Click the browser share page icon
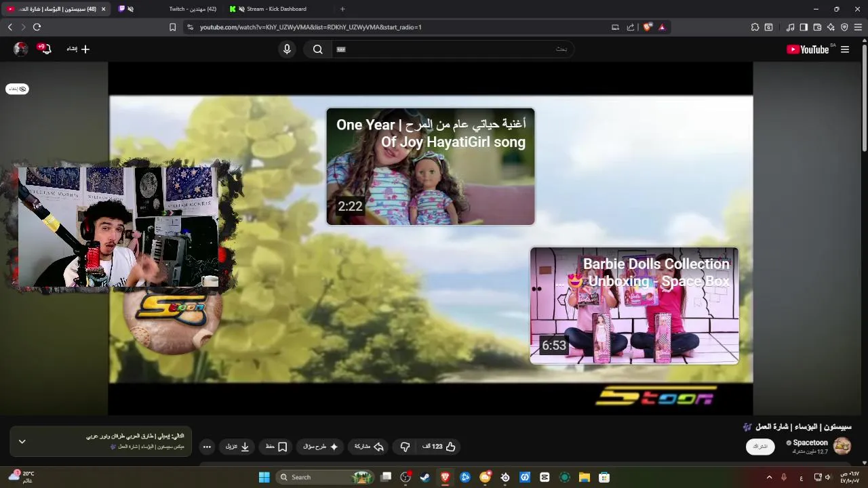 coord(631,27)
